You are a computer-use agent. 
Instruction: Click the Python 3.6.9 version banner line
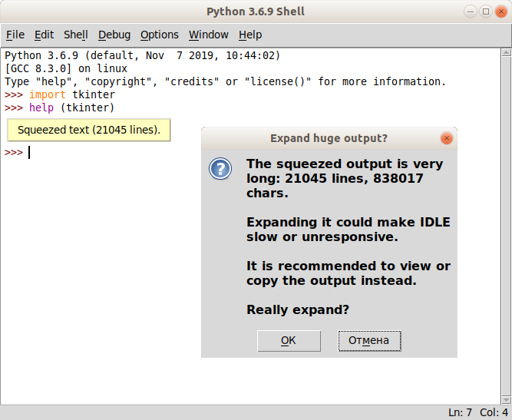click(x=142, y=55)
